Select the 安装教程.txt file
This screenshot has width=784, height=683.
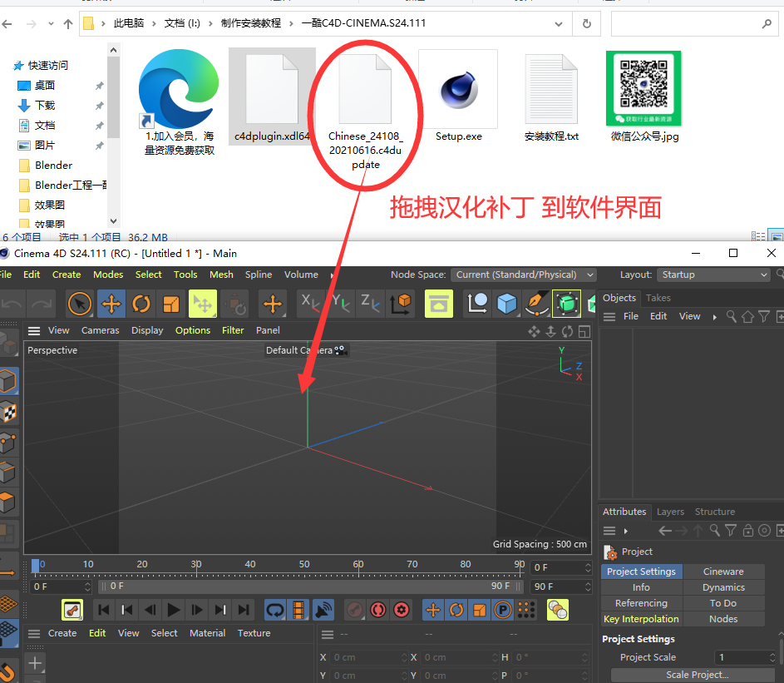coord(551,97)
